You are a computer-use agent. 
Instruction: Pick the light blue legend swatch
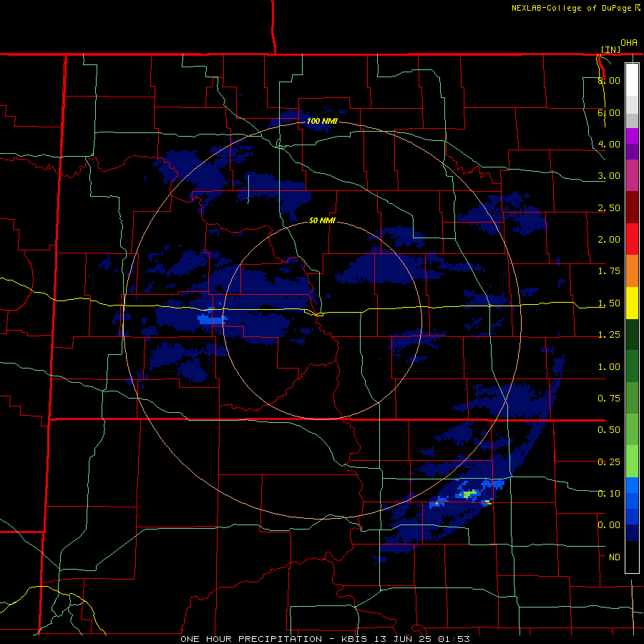point(632,485)
